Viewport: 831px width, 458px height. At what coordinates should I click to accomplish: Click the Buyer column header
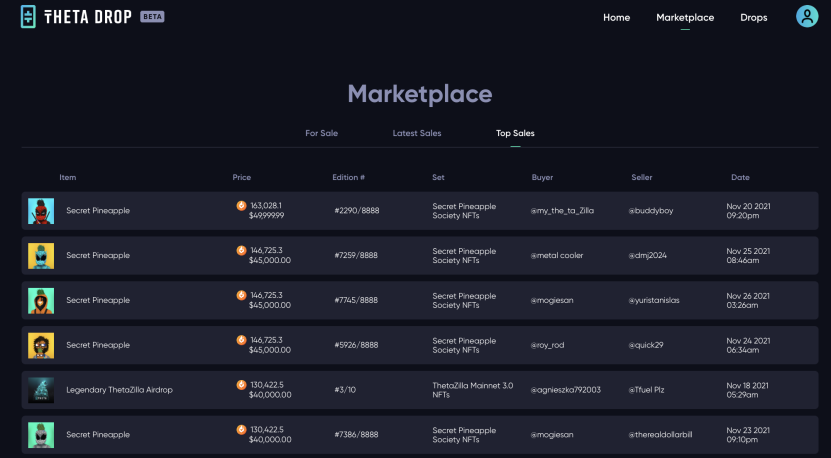542,177
